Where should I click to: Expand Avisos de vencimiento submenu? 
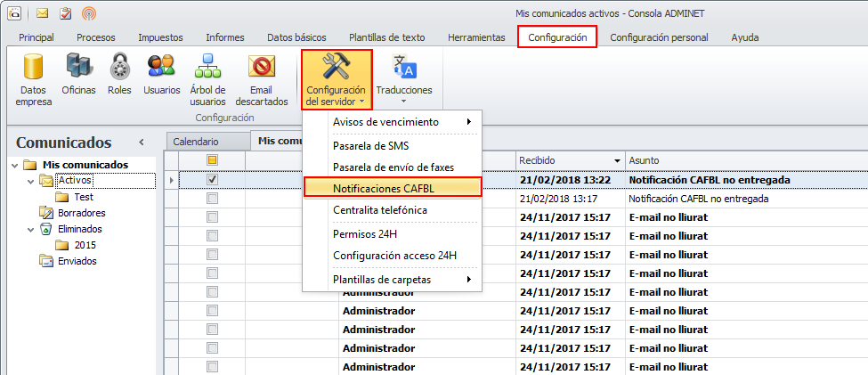click(392, 122)
